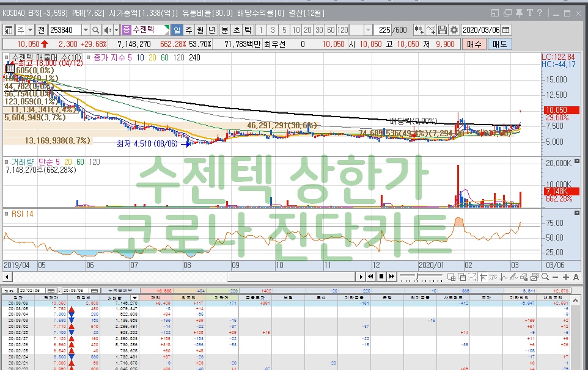Switch to 분 minute chart period
588x370 pixels.
(224, 30)
